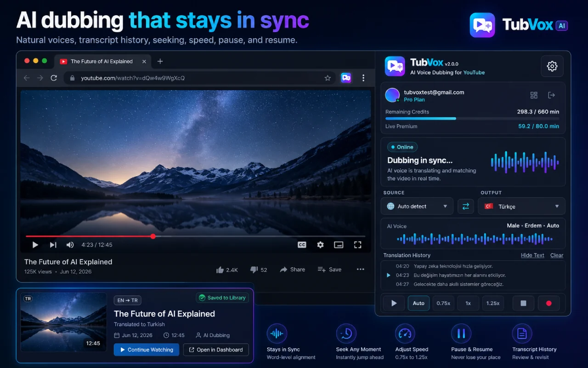
Task: Click the Seek Any Moment clock icon
Action: [346, 333]
